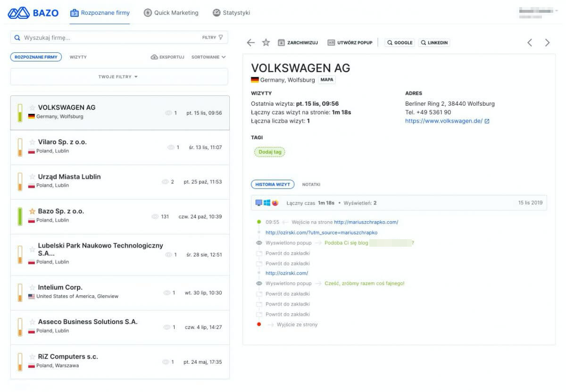Switch to Statystyki tab

point(231,13)
